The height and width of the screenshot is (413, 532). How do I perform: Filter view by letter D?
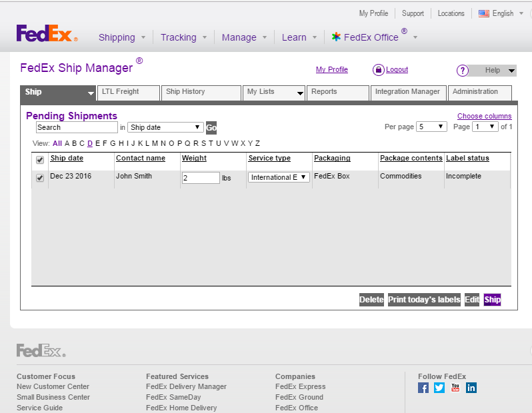(90, 143)
